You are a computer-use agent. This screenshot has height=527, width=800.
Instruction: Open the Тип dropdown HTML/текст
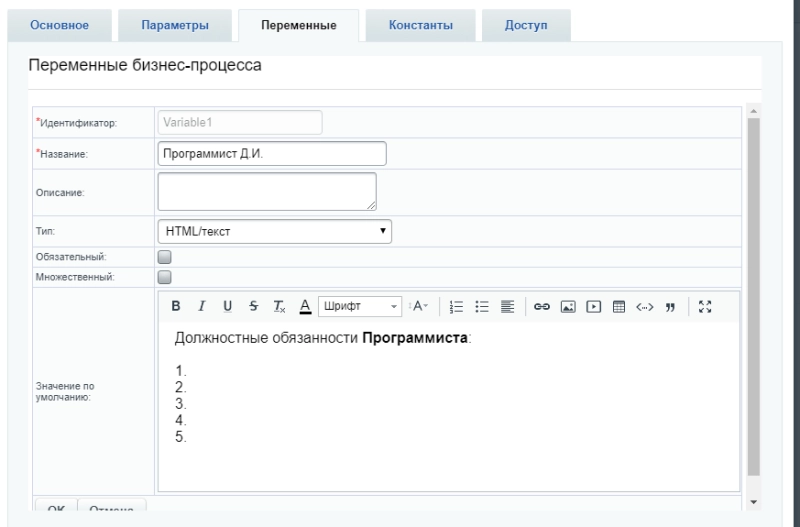[274, 231]
